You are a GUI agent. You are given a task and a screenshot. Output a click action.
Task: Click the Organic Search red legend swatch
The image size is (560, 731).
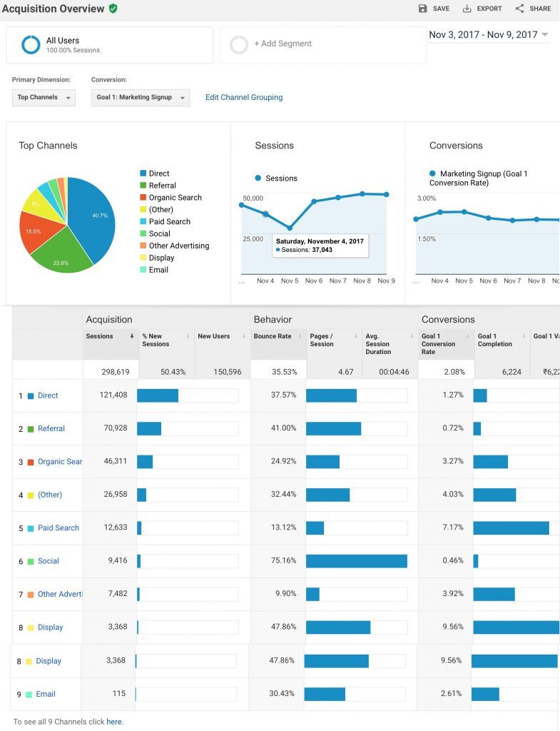[x=143, y=198]
